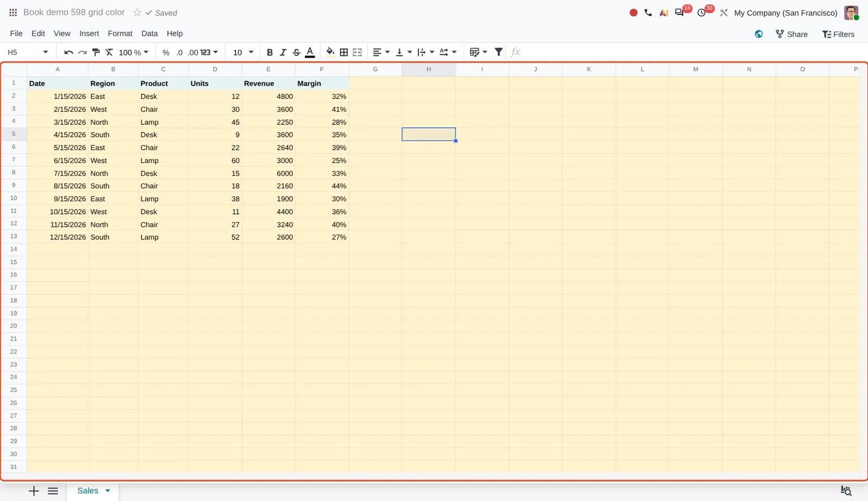868x501 pixels.
Task: Select the Margin header cell
Action: (322, 83)
